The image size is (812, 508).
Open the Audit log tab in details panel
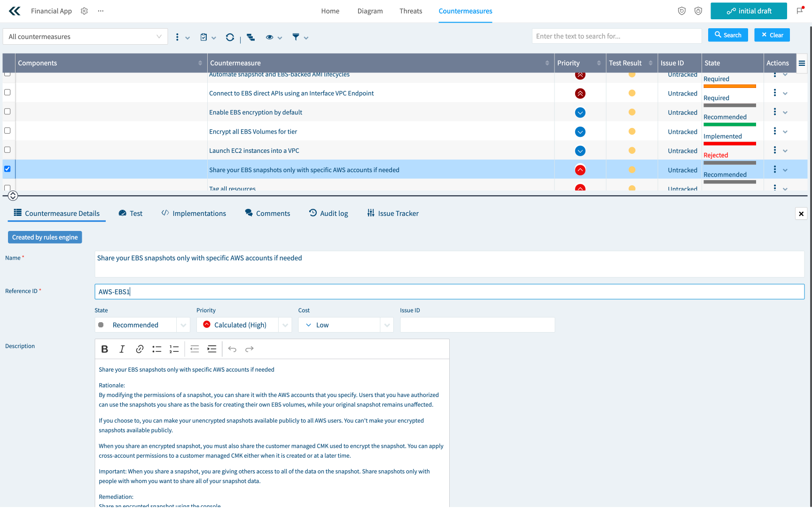[328, 213]
